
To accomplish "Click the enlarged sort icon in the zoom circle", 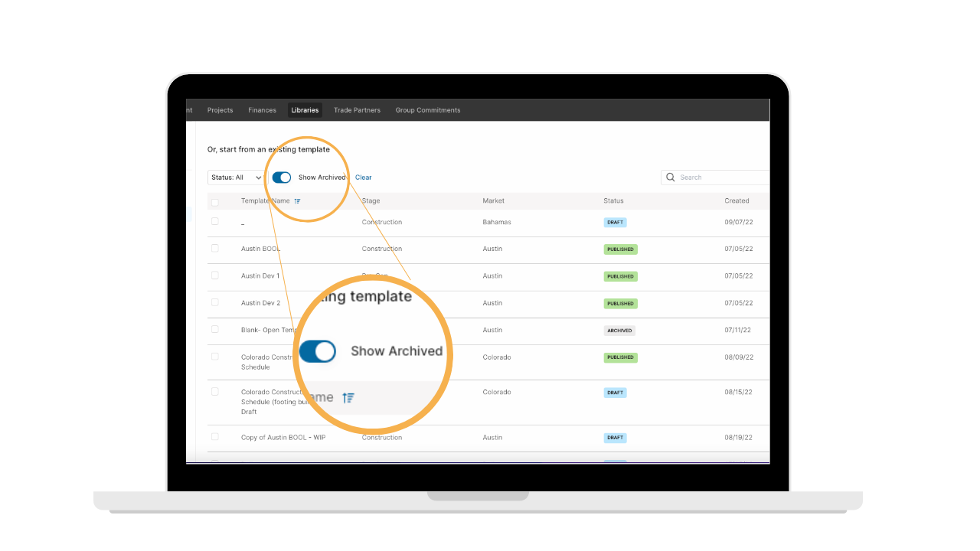I will pyautogui.click(x=348, y=397).
